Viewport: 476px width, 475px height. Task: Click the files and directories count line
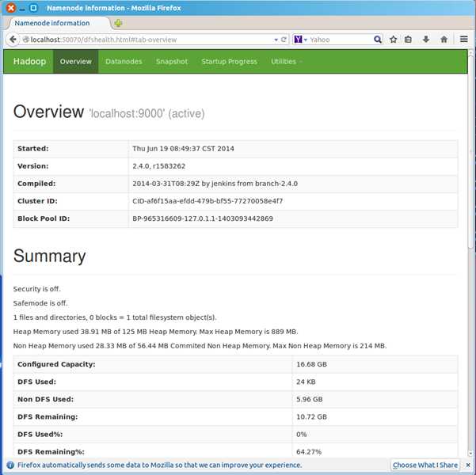tap(115, 317)
